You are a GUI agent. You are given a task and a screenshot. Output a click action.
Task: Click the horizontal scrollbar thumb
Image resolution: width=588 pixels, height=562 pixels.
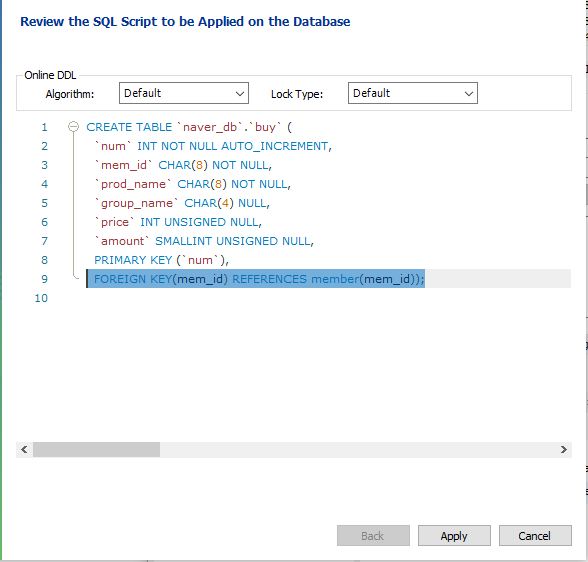click(96, 450)
